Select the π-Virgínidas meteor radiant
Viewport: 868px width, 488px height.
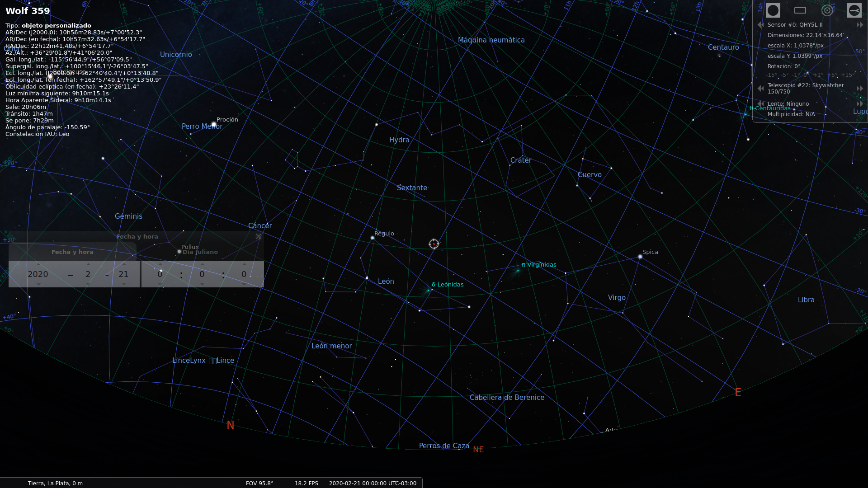coord(518,271)
